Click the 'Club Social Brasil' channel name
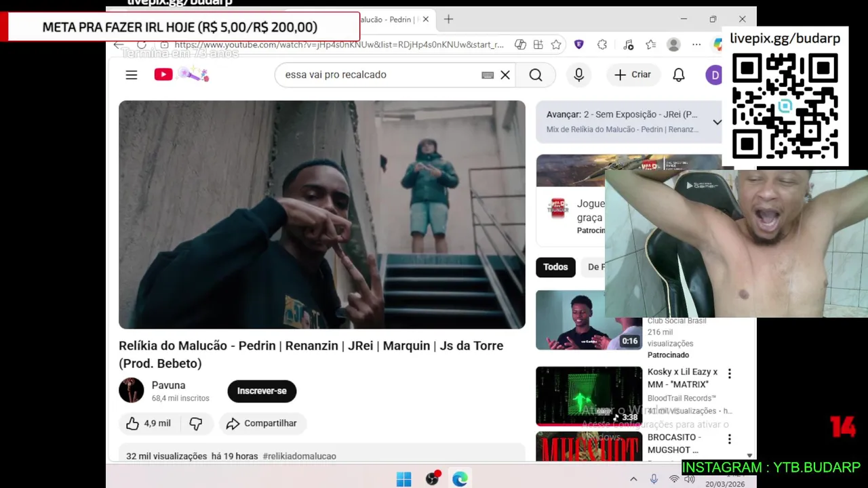 (x=677, y=321)
